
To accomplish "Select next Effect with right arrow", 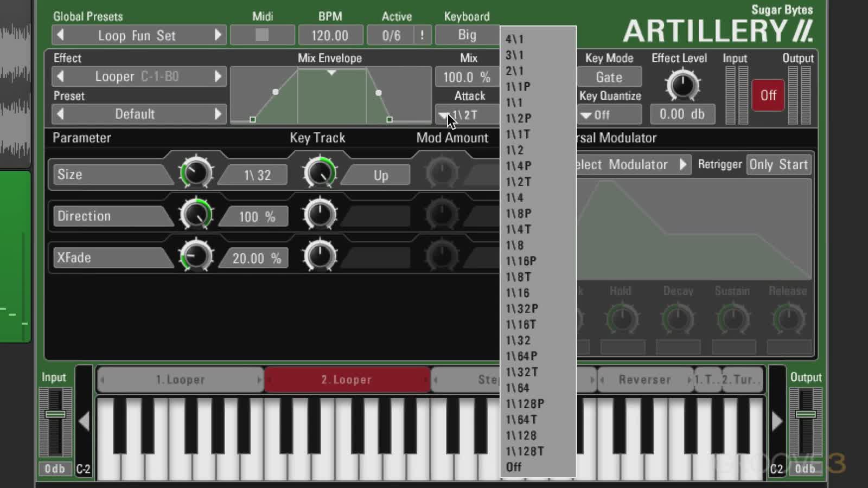I will pos(218,76).
